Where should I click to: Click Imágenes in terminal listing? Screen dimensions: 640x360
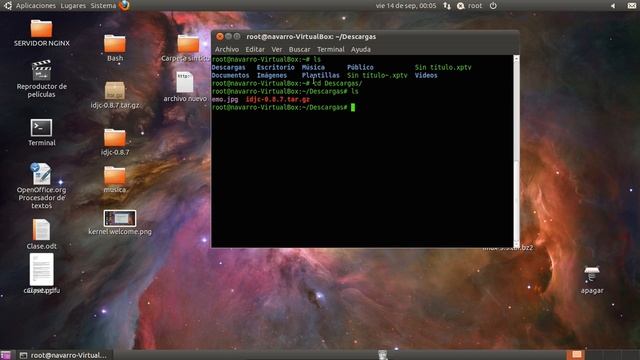[x=272, y=76]
